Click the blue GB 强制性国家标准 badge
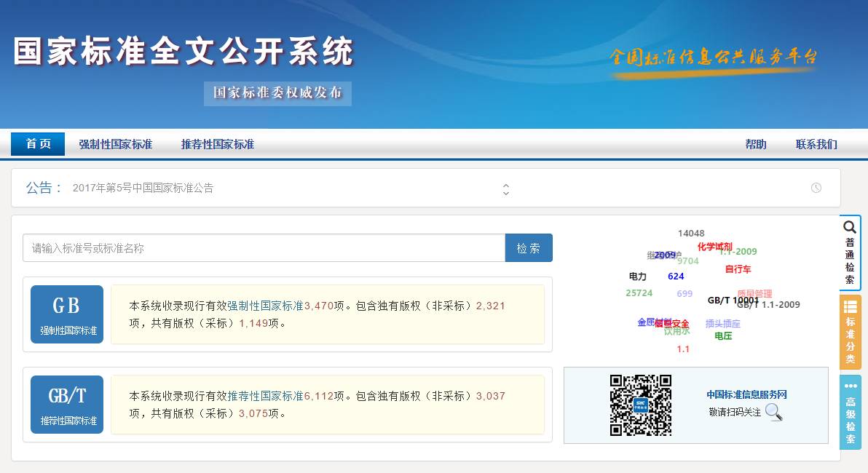Screen dimensions: 868x473 67,314
